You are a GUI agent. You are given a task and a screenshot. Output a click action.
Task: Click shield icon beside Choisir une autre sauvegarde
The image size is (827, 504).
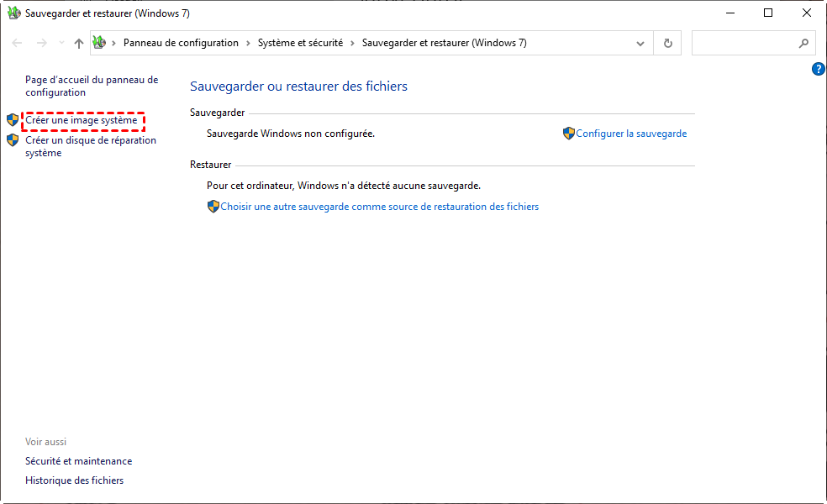tap(213, 207)
